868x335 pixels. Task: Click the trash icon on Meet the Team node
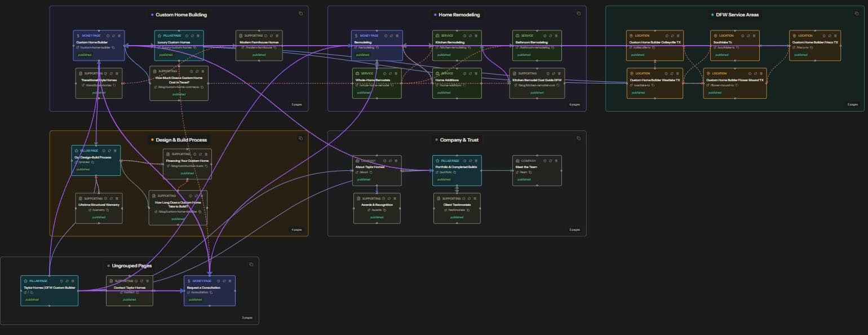(x=556, y=161)
